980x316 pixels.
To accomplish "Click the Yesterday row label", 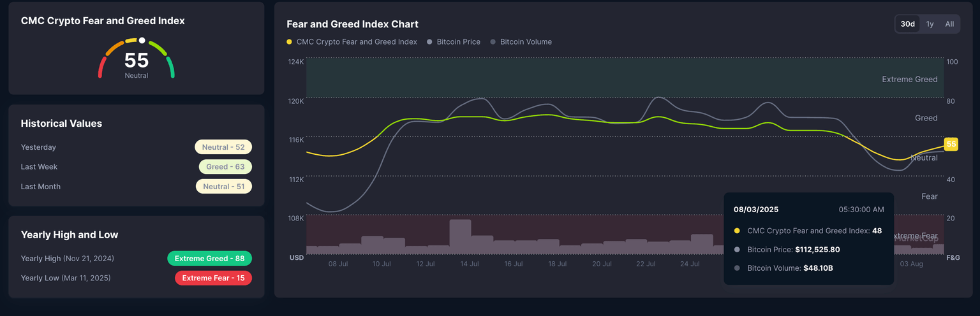I will click(38, 147).
